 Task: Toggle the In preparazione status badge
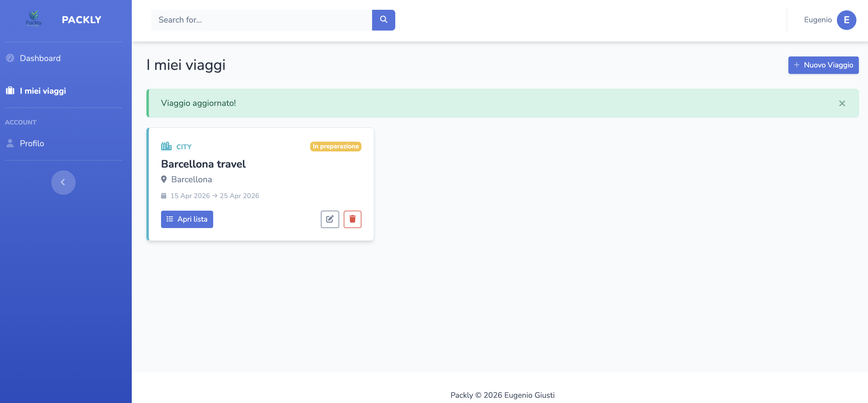coord(335,146)
